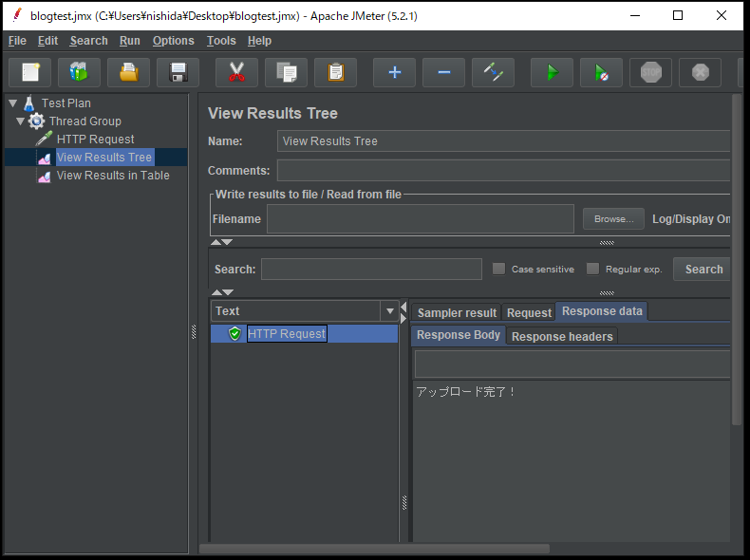Click Start no pauses icon
The height and width of the screenshot is (560, 750).
pos(601,73)
